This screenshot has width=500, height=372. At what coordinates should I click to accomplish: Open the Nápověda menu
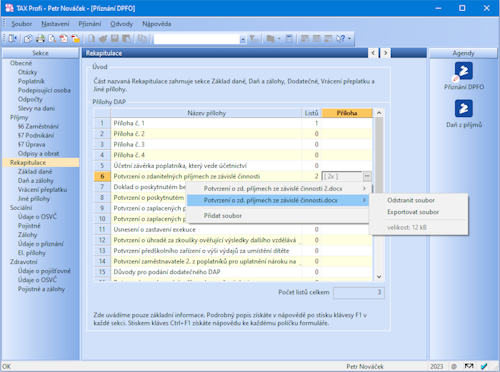coord(157,24)
